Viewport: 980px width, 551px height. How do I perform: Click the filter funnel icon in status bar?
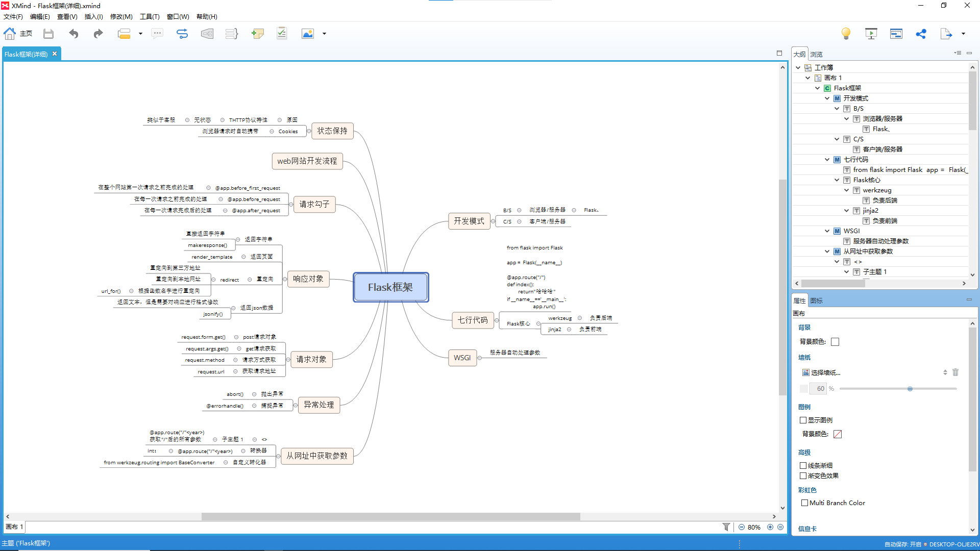point(726,527)
